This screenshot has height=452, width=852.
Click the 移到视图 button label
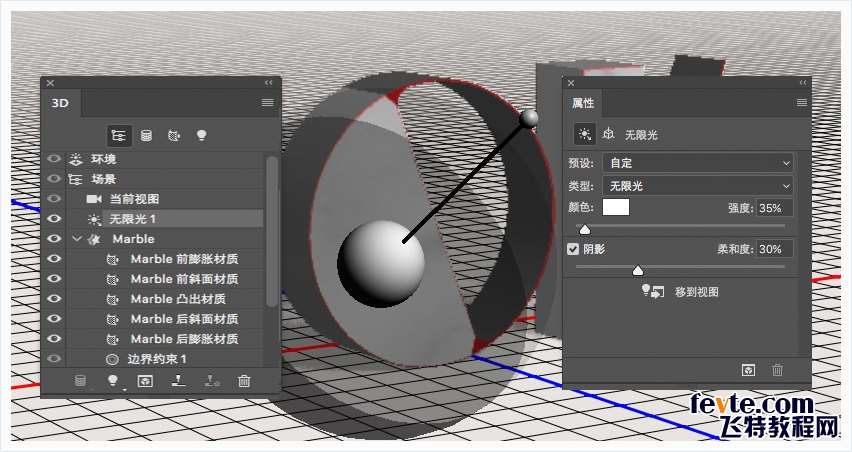(697, 292)
